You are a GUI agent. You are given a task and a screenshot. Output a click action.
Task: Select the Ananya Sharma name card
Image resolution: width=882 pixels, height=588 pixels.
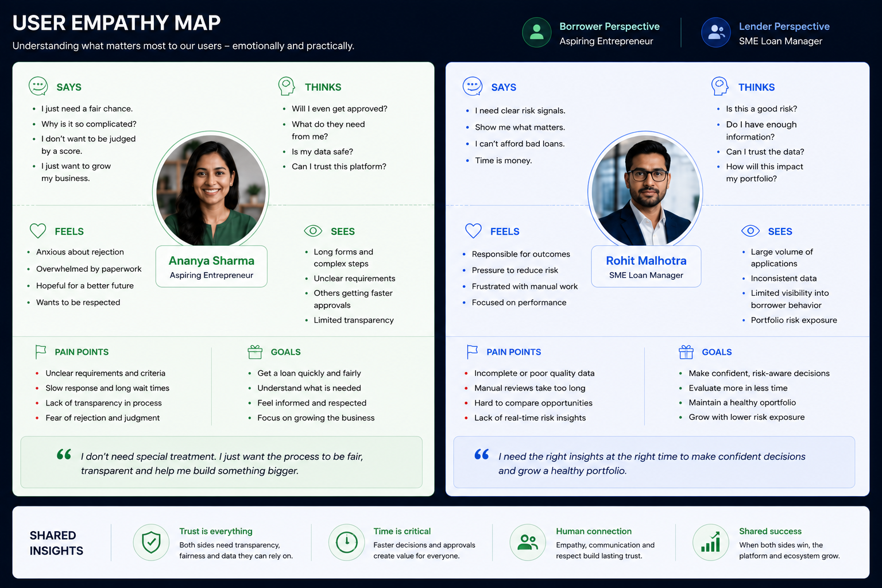[x=211, y=266]
